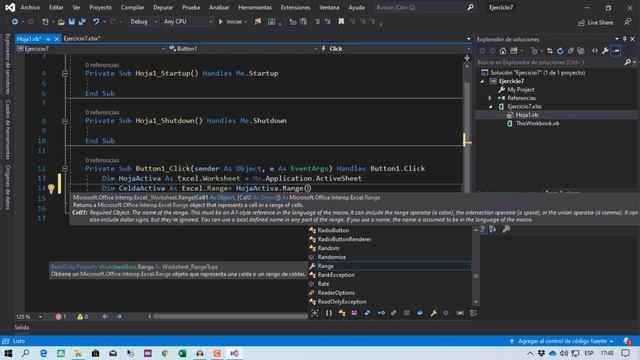The width and height of the screenshot is (640, 360).
Task: Click the Open File folder icon
Action: (x=61, y=22)
